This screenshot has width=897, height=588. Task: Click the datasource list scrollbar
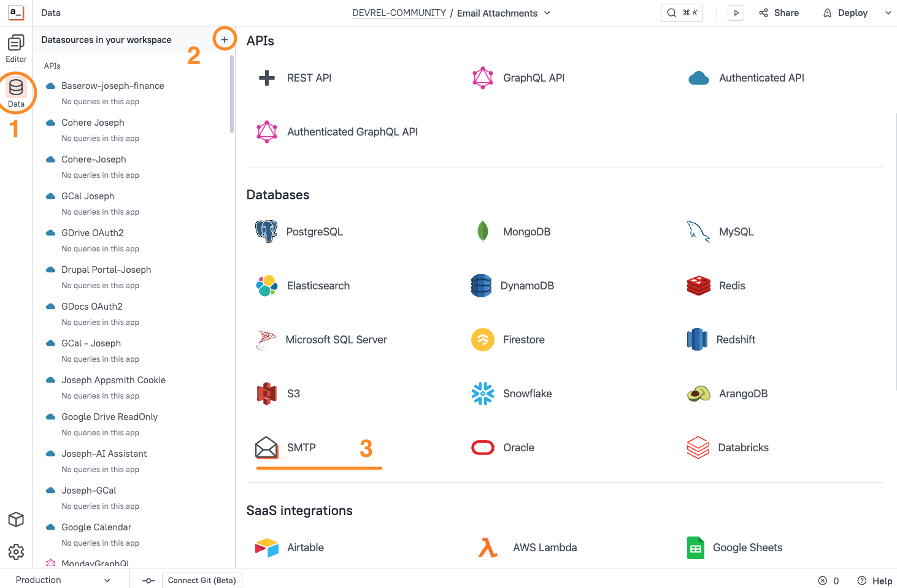(232, 94)
